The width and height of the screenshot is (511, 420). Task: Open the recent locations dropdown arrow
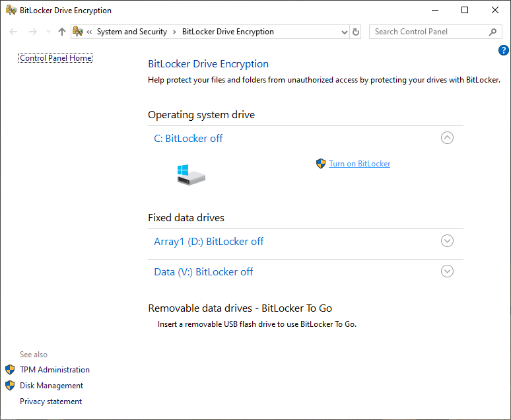tap(49, 32)
